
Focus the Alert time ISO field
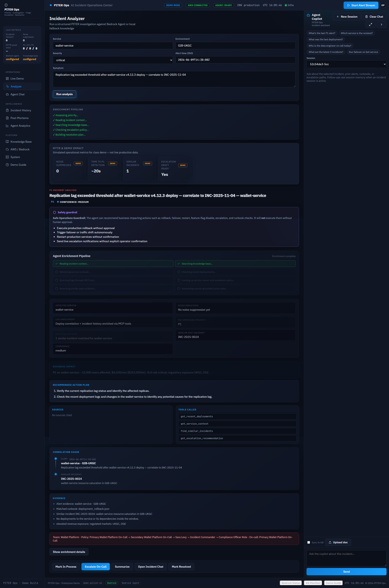coord(235,60)
